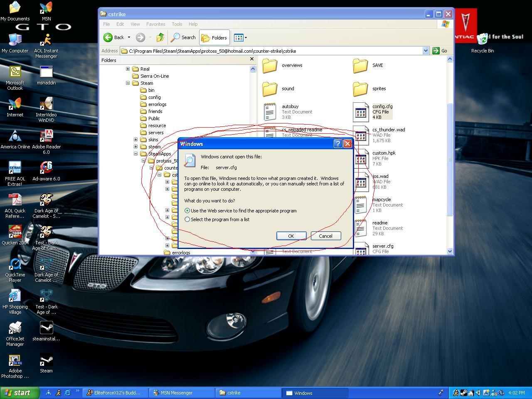Open the steaminstall desktop icon
Viewport: 532px width, 399px height.
pyautogui.click(x=46, y=331)
